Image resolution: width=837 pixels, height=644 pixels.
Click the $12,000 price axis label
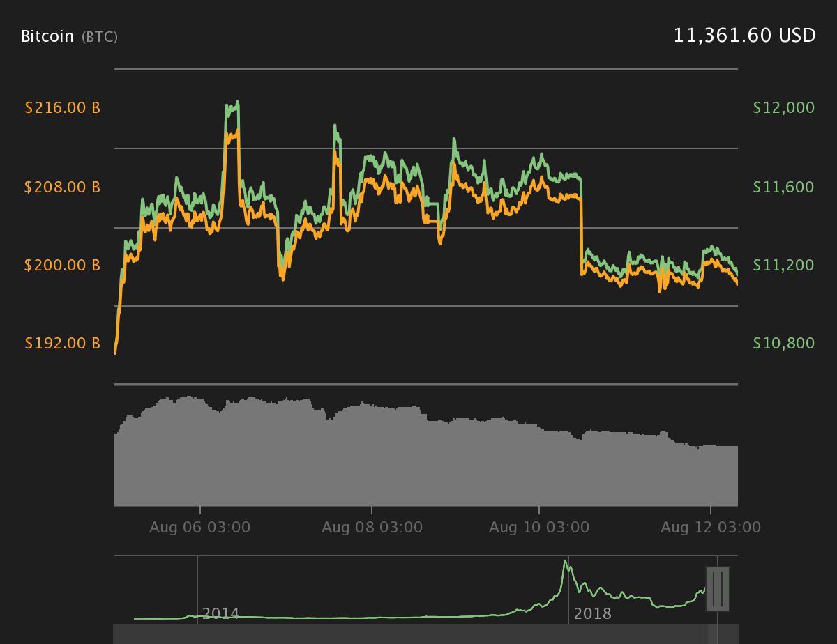click(x=784, y=108)
